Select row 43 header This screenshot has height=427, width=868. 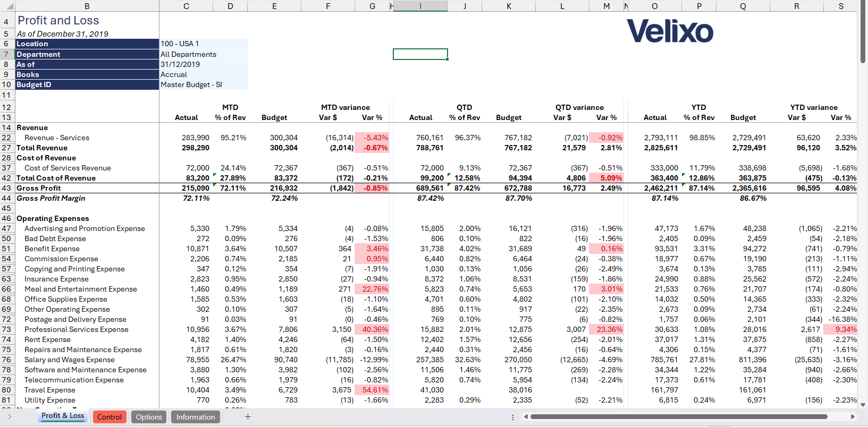[x=7, y=188]
